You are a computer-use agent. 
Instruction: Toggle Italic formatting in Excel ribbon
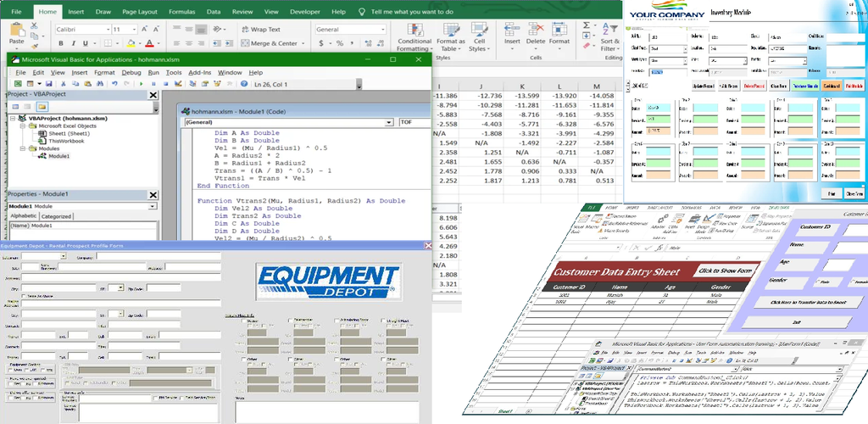[73, 43]
